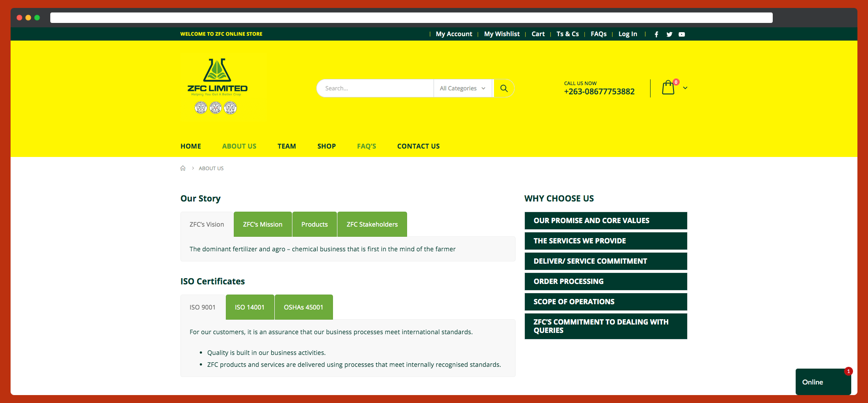Screen dimensions: 868x403
Task: Open CONTACT US menu item
Action: coord(418,146)
